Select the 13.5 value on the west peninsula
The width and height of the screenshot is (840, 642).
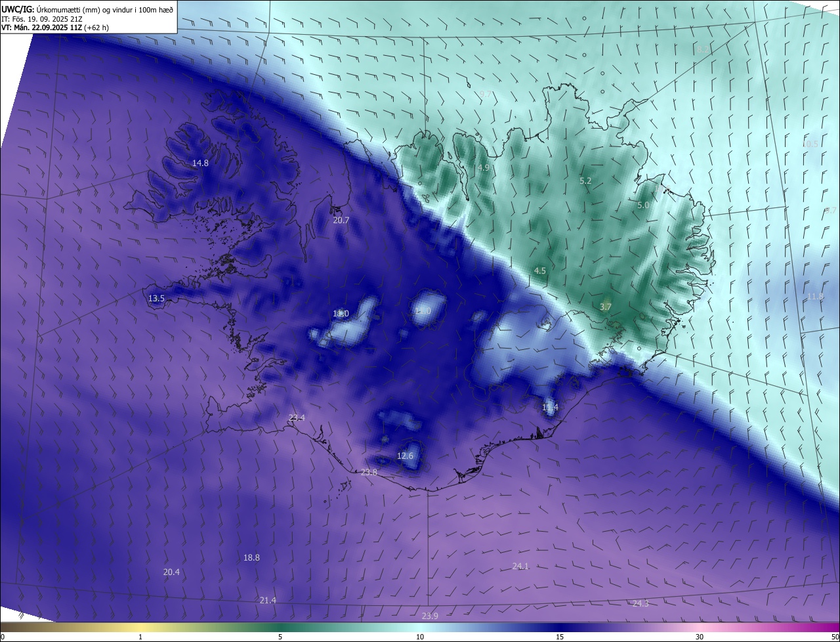point(156,298)
